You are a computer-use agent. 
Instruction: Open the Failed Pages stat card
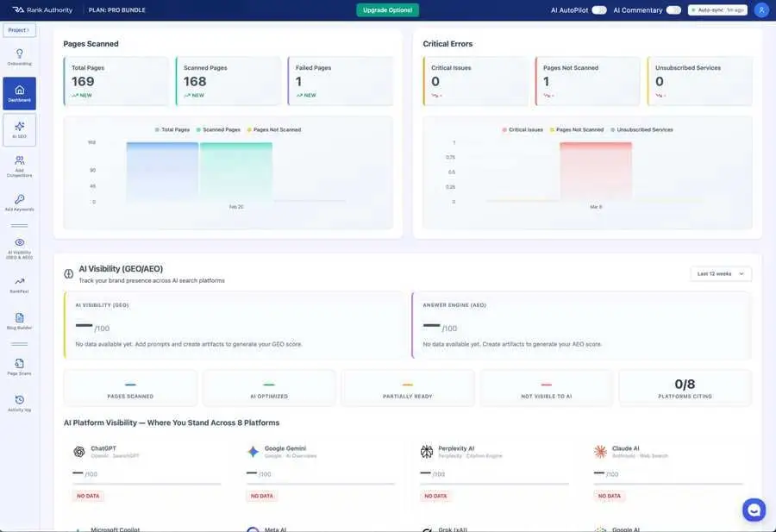point(341,81)
